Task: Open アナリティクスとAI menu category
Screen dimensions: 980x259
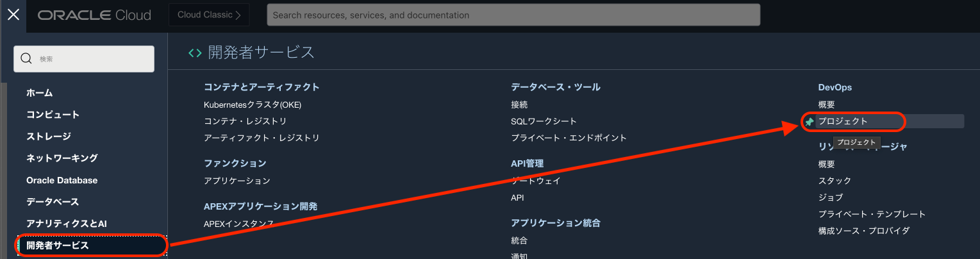Action: point(66,223)
